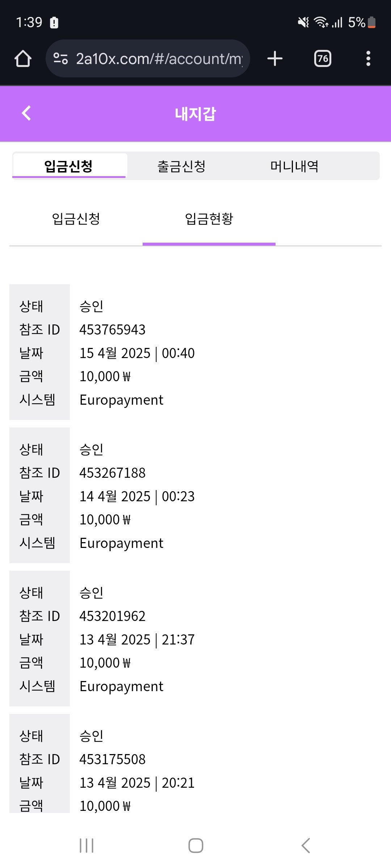The width and height of the screenshot is (391, 868).
Task: Go back using the purple header arrow
Action: click(26, 113)
